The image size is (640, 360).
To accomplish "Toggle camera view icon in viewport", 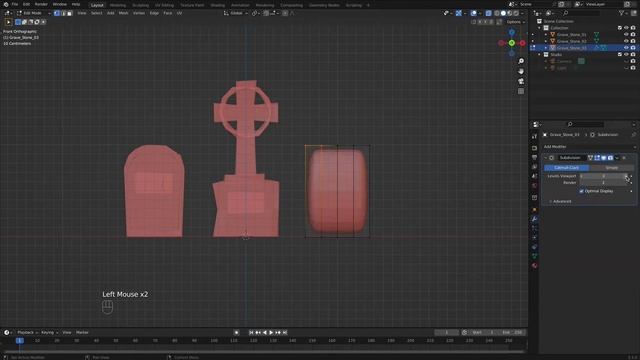I will [521, 81].
